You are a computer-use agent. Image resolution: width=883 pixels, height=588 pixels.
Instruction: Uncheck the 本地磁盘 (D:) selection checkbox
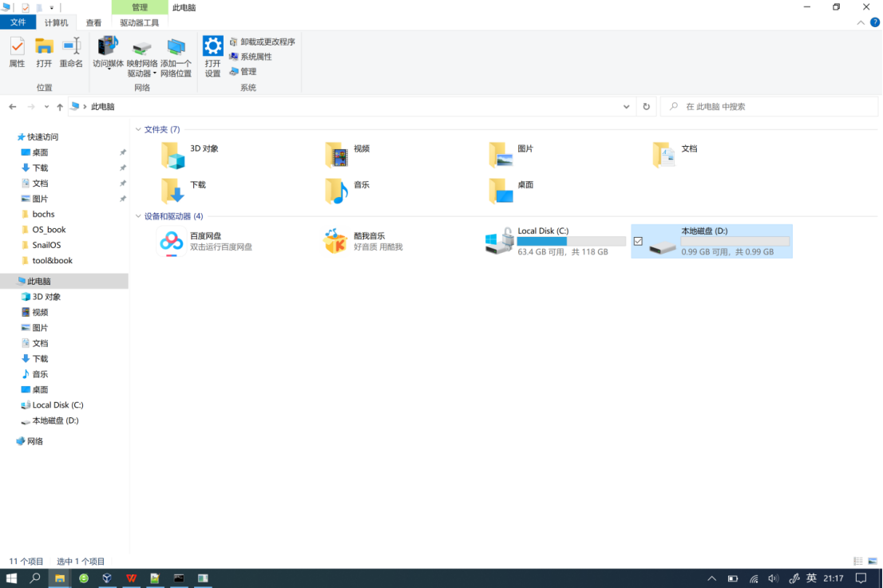click(x=638, y=242)
